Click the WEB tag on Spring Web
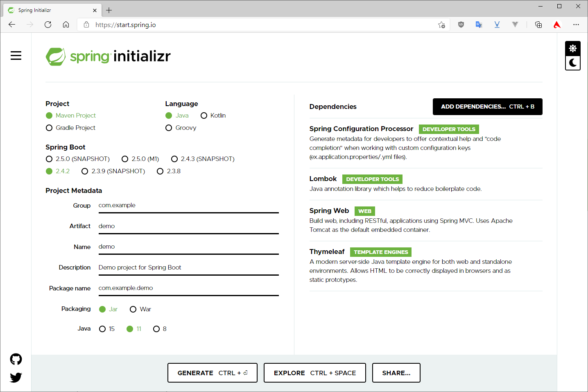 365,211
